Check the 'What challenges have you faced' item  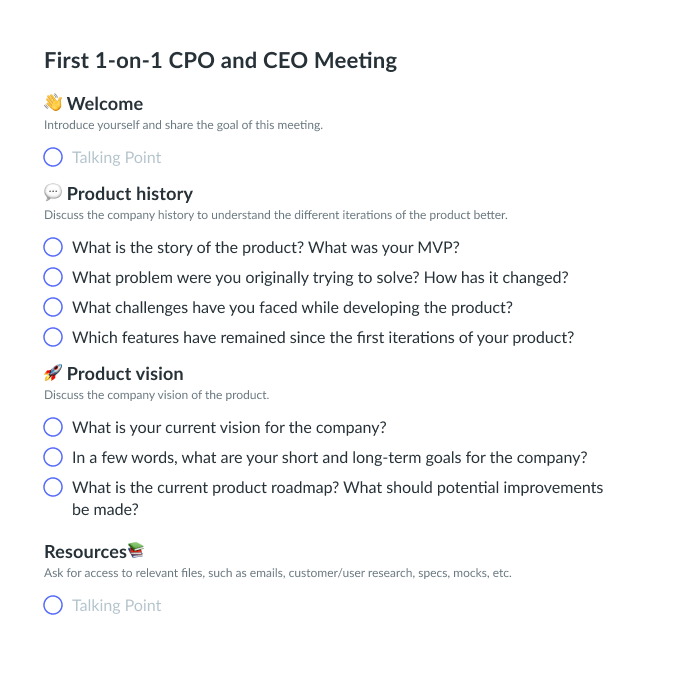53,307
